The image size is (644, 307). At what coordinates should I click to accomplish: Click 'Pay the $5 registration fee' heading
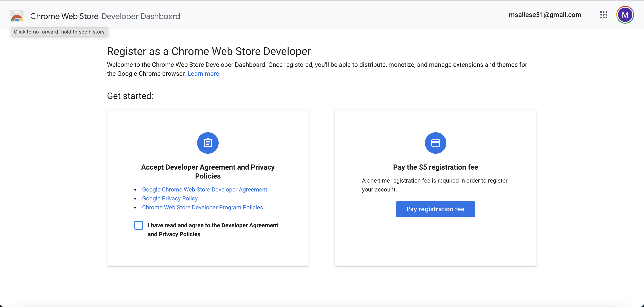click(x=435, y=167)
